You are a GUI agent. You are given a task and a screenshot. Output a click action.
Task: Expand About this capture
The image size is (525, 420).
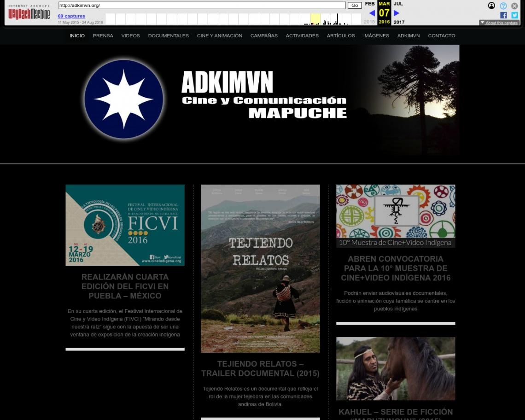pos(499,23)
